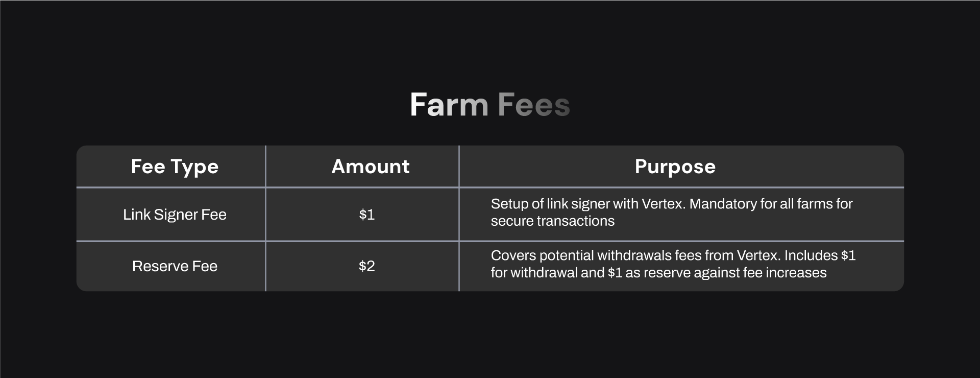The image size is (980, 378).
Task: Click the "Farm Fees" heading
Action: point(489,105)
